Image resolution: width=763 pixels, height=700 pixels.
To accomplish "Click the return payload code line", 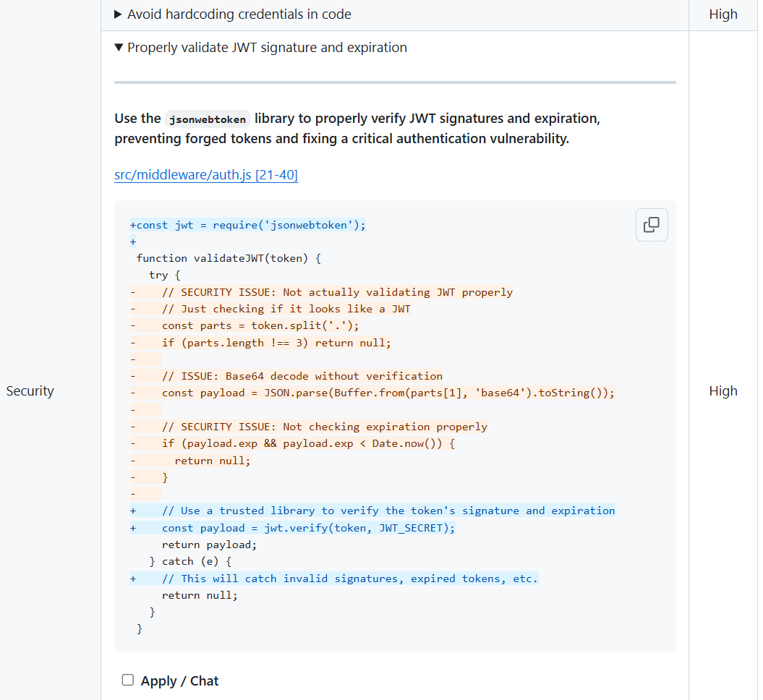I will click(209, 545).
